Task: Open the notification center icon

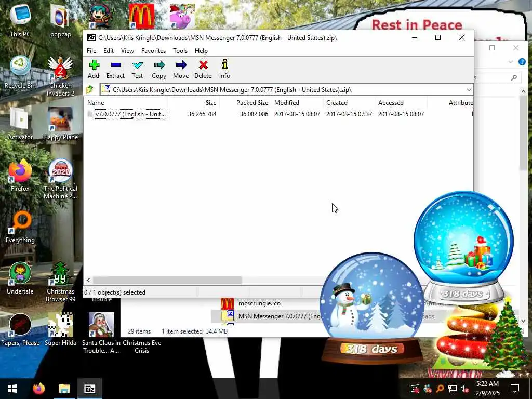Action: click(515, 389)
